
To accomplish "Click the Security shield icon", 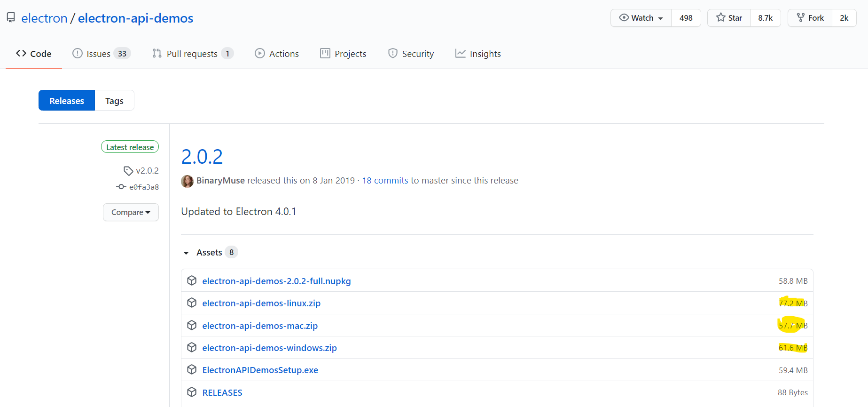I will point(393,53).
